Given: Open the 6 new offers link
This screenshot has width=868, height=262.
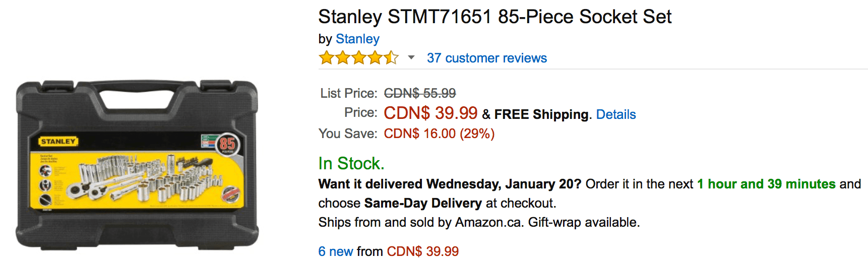Looking at the screenshot, I should point(336,251).
